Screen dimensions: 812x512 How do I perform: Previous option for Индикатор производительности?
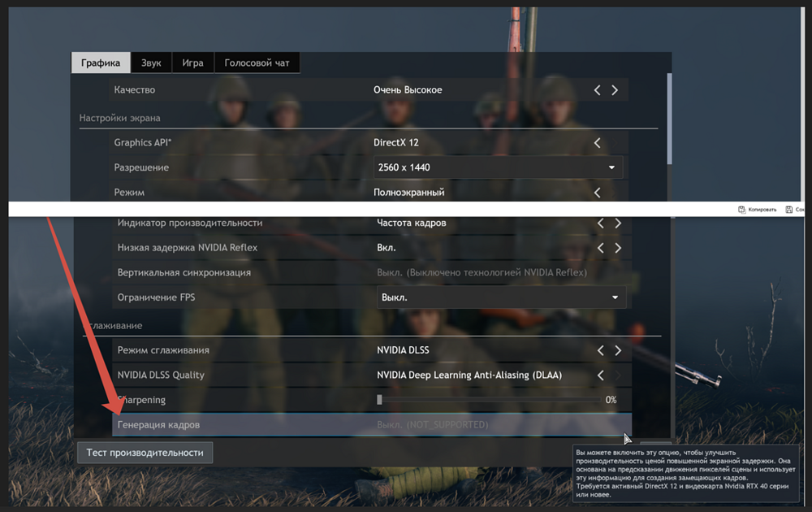click(600, 223)
